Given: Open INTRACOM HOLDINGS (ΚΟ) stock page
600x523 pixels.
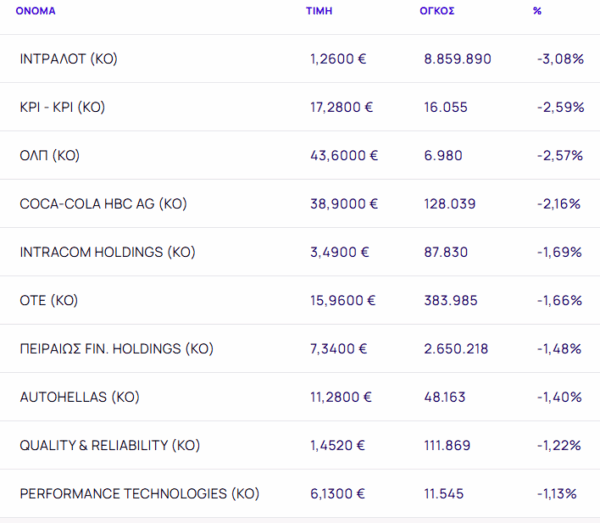Looking at the screenshot, I should (105, 252).
